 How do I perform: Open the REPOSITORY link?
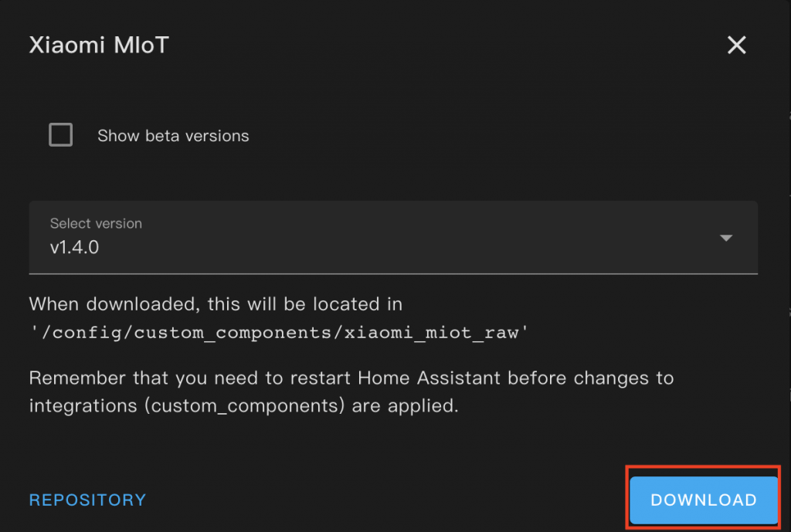click(x=88, y=500)
